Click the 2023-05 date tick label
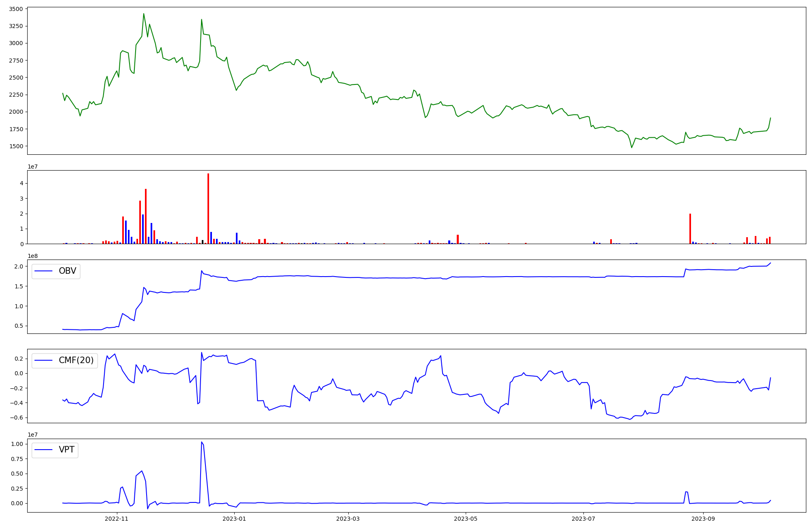The image size is (812, 528). [x=465, y=519]
